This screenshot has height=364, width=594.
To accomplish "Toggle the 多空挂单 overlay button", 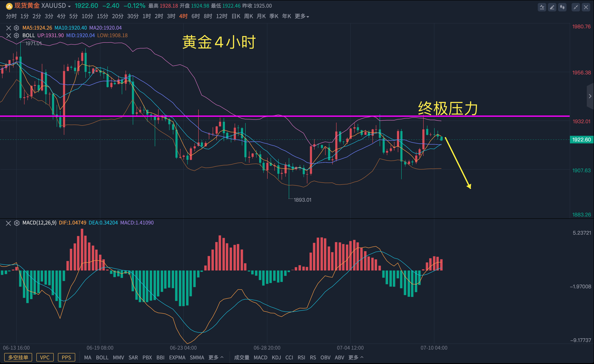I will [x=18, y=357].
